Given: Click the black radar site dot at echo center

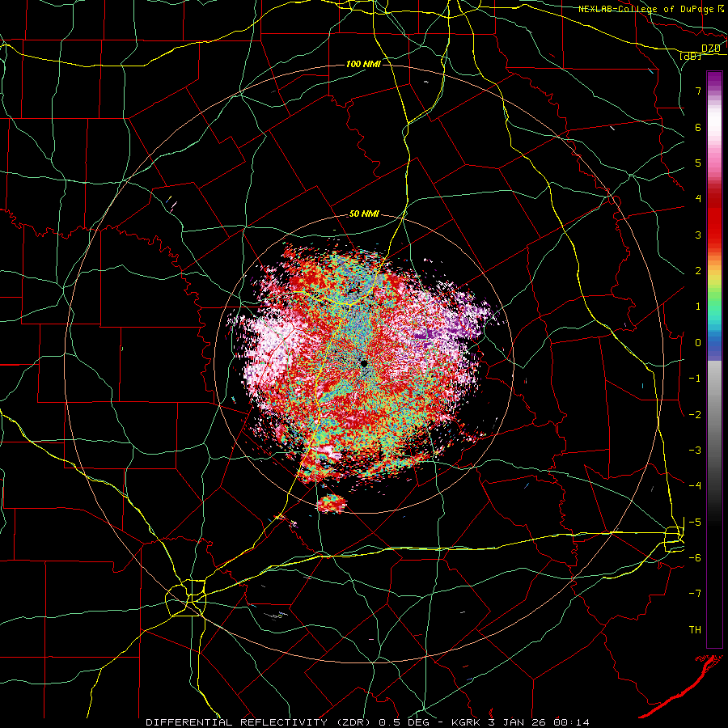Looking at the screenshot, I should point(364,363).
